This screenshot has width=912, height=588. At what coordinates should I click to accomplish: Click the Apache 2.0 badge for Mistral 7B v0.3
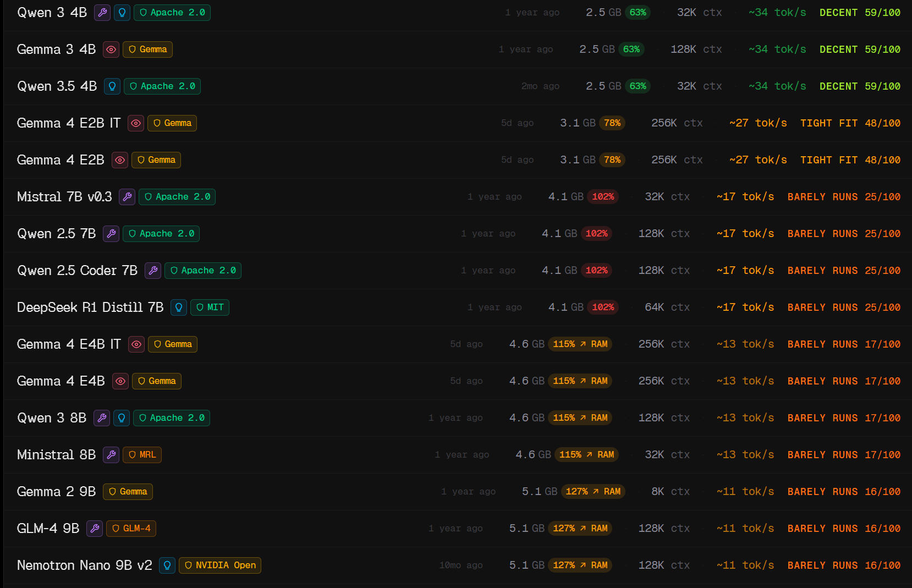pyautogui.click(x=177, y=197)
